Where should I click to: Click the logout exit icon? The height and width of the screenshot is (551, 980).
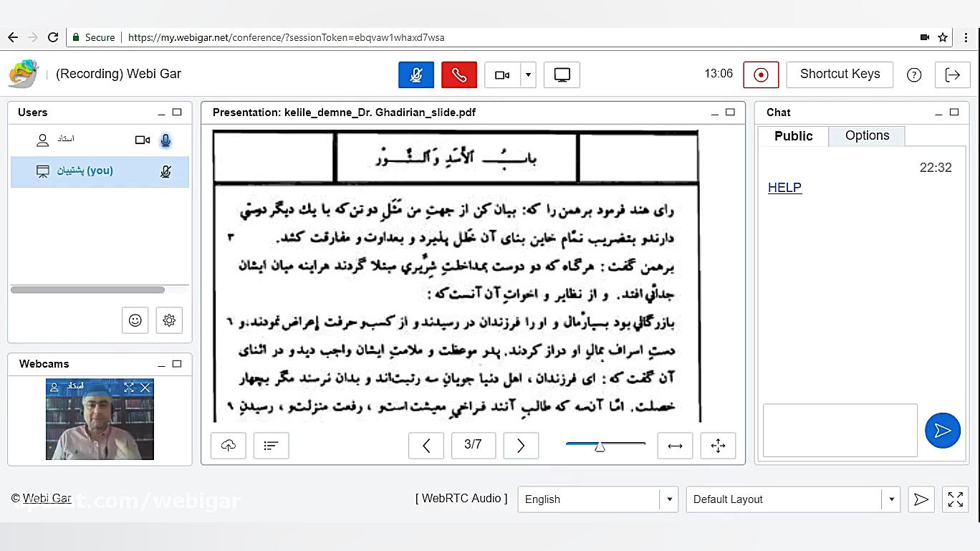pos(952,75)
